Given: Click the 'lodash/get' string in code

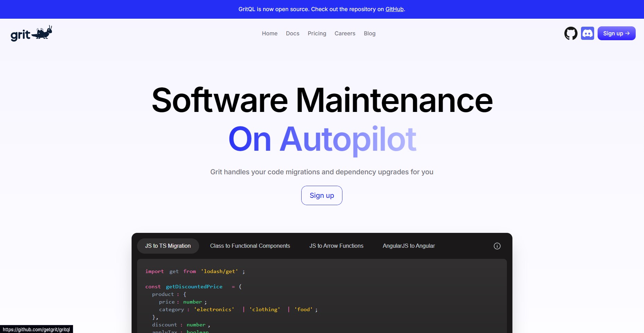Looking at the screenshot, I should [220, 271].
